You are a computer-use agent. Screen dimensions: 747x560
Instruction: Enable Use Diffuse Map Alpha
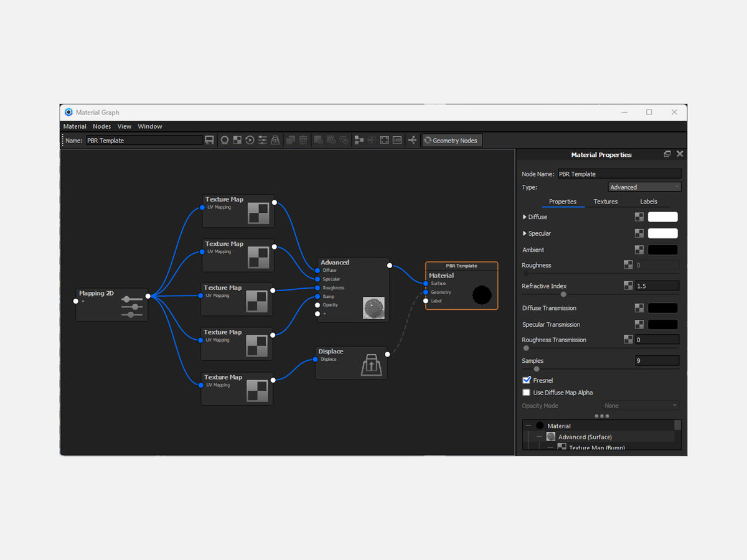[526, 392]
